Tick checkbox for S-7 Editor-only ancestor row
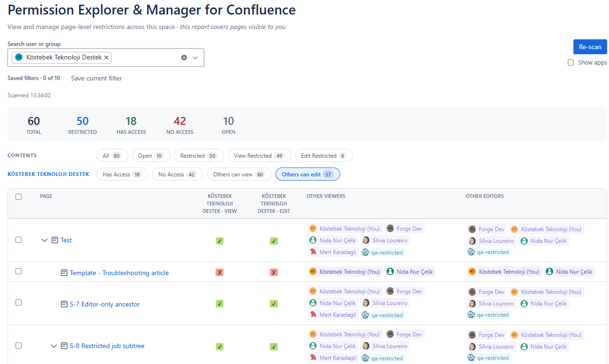 (18, 302)
